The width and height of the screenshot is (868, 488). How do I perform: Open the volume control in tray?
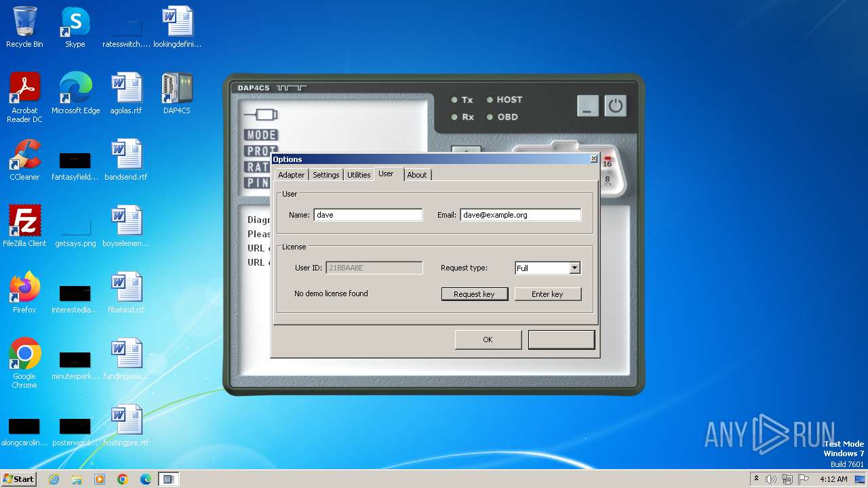coord(771,479)
